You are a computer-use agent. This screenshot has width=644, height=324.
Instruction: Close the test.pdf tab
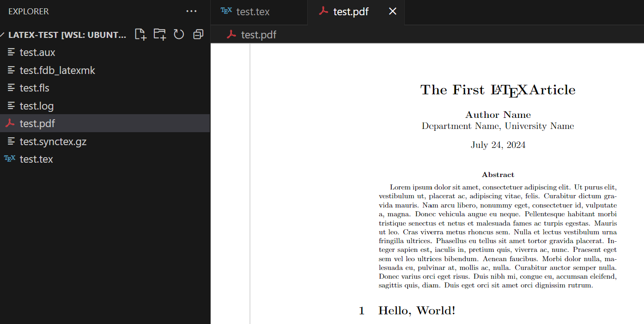pos(393,12)
